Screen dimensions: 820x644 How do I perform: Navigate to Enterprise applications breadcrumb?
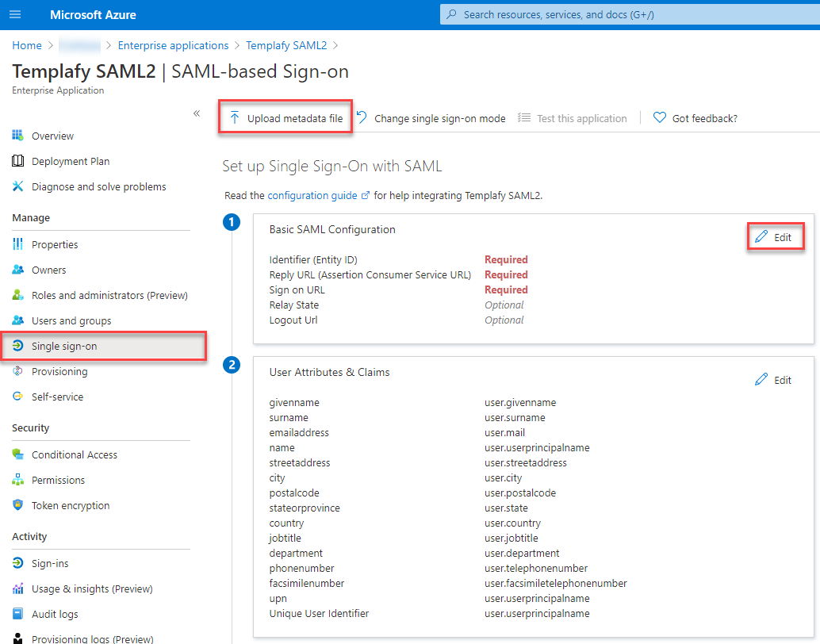click(x=173, y=45)
